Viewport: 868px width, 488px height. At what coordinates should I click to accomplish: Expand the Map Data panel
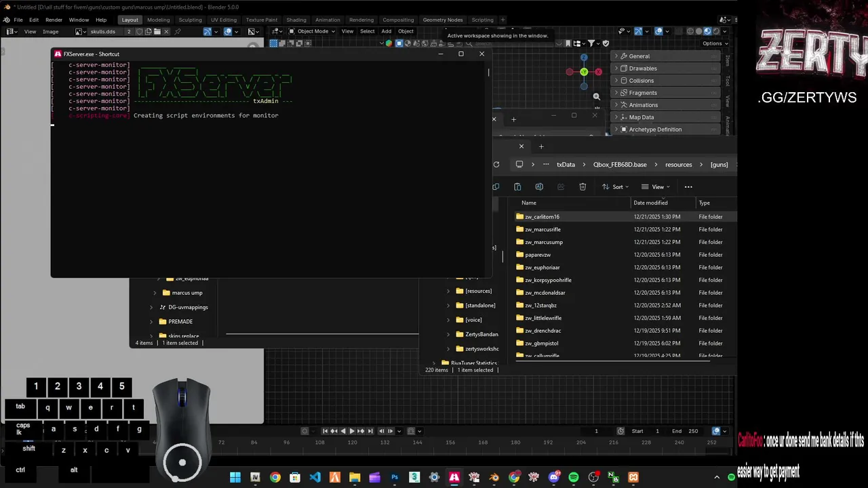tap(666, 117)
